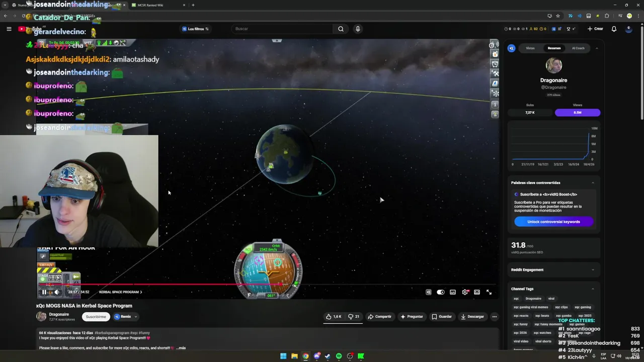The height and width of the screenshot is (362, 644).
Task: Open Steam from the taskbar
Action: [x=328, y=356]
